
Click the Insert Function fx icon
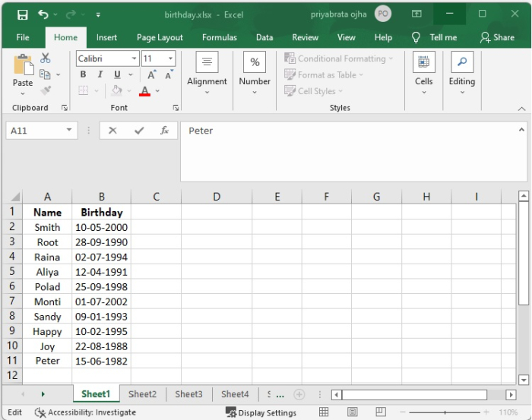(163, 131)
